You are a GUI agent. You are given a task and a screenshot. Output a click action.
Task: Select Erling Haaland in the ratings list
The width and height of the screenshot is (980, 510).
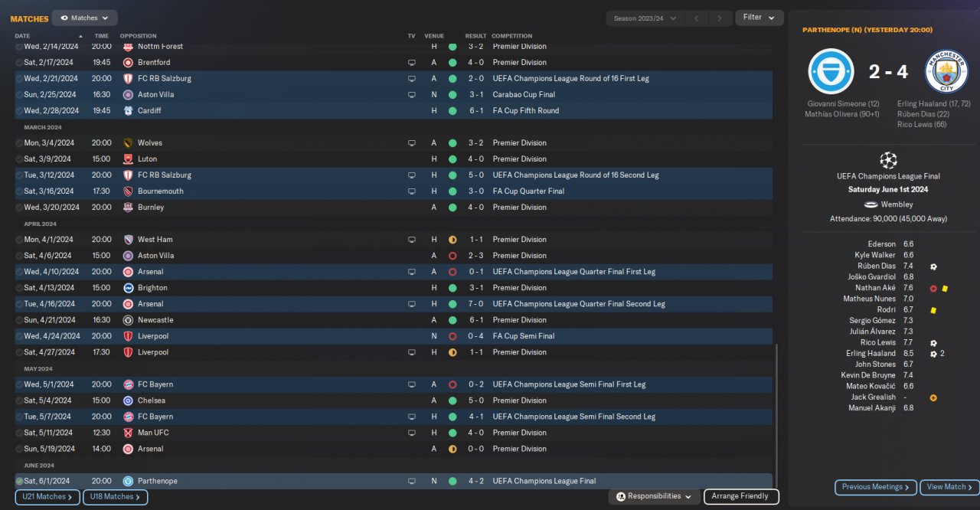(x=871, y=354)
